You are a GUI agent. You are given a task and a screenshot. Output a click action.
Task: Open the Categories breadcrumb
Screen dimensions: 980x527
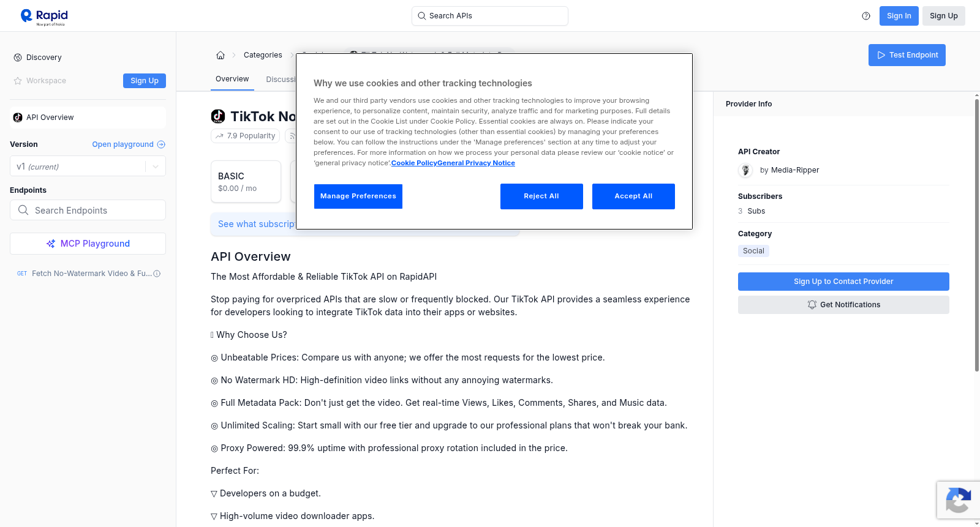pos(263,55)
